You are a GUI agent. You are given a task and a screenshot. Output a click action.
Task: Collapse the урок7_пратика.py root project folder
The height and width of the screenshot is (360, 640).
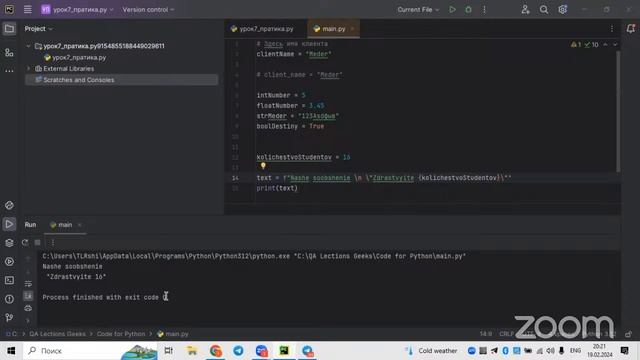click(28, 46)
